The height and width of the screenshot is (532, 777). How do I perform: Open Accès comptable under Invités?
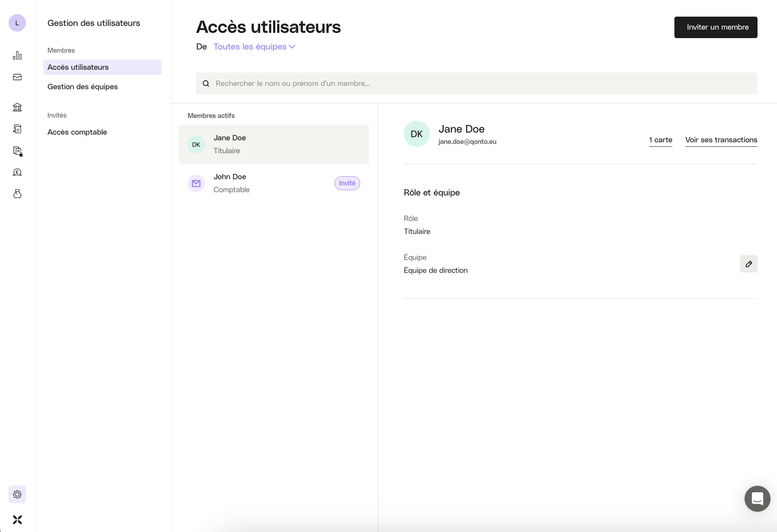77,132
